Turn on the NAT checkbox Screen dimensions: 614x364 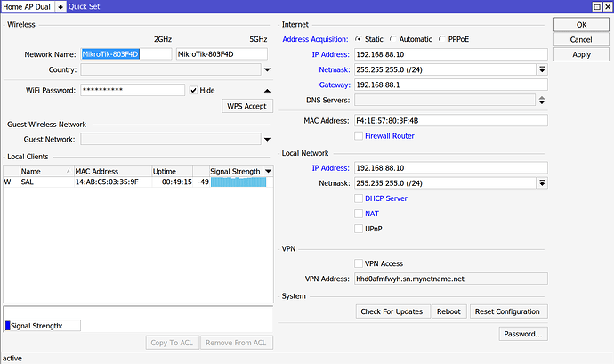point(359,214)
